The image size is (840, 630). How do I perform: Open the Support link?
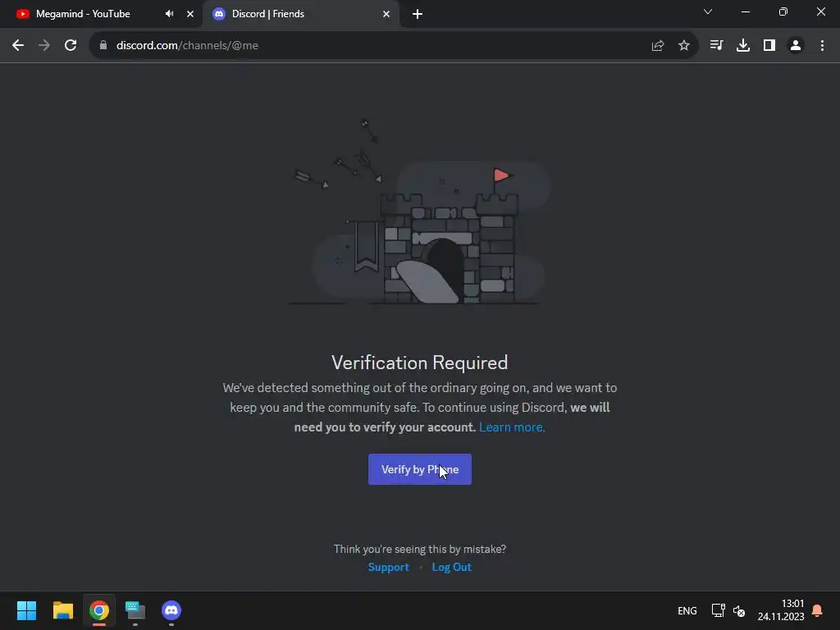click(388, 567)
